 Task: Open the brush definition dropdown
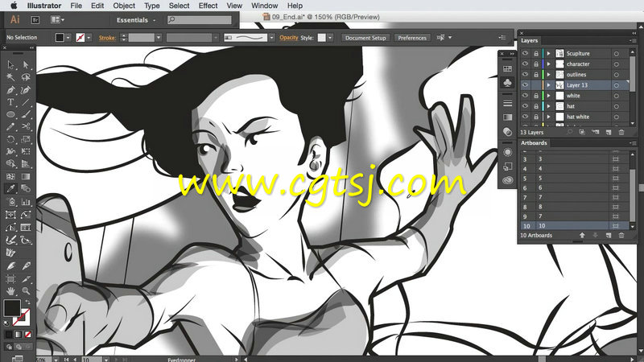coord(271,37)
